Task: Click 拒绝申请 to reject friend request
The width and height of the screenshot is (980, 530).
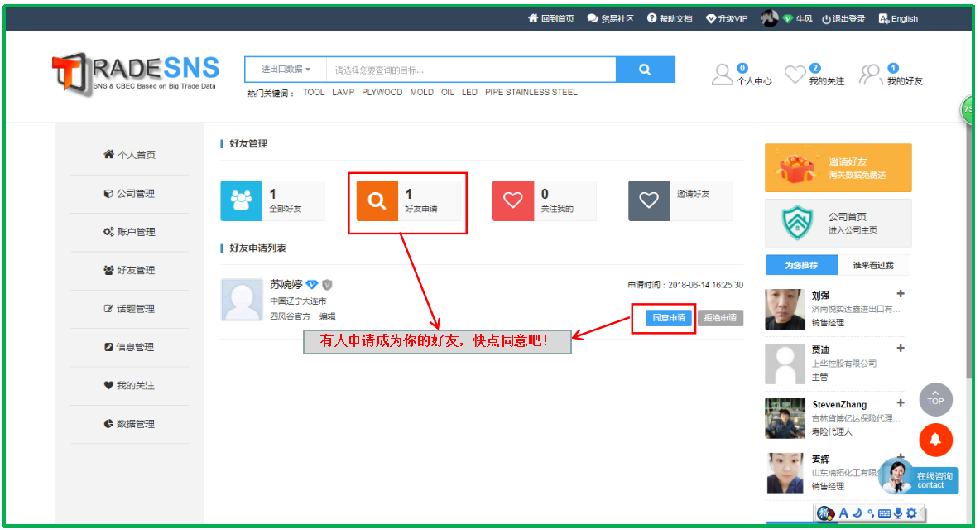Action: point(720,318)
